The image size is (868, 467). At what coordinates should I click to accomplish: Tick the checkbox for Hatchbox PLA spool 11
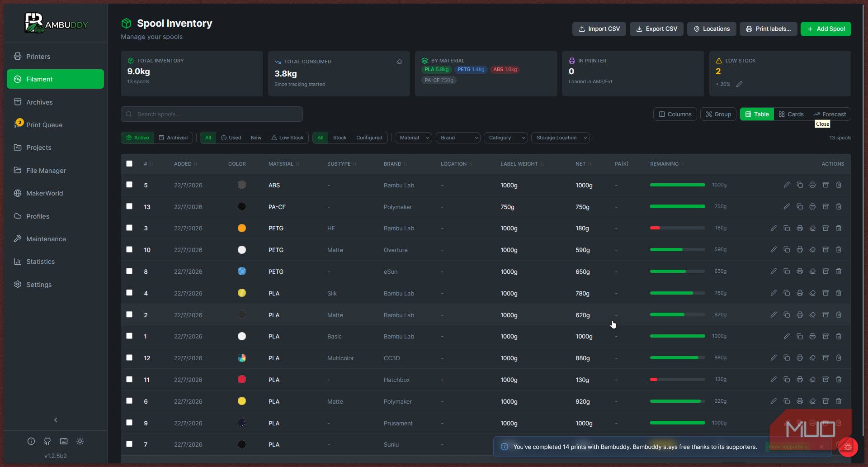click(x=129, y=380)
